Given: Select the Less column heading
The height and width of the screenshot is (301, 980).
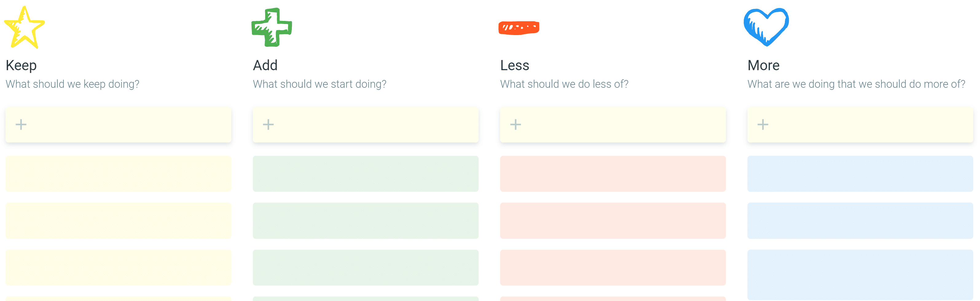Looking at the screenshot, I should [x=515, y=66].
